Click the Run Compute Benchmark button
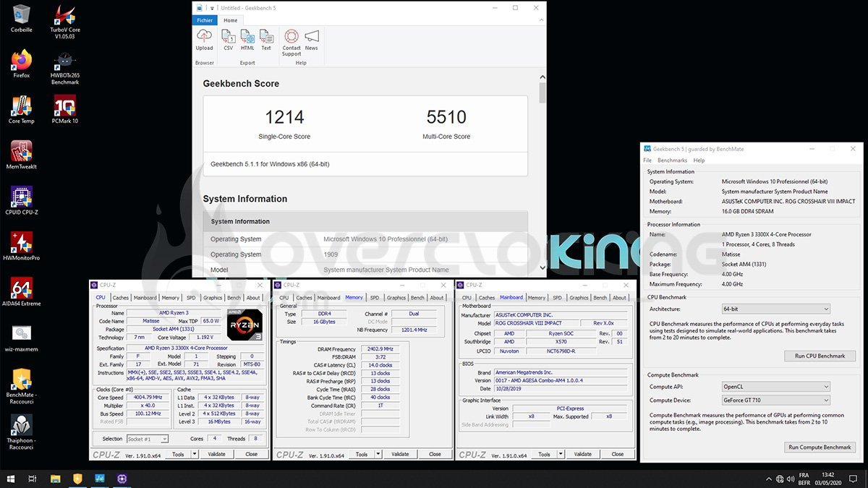 pyautogui.click(x=820, y=448)
